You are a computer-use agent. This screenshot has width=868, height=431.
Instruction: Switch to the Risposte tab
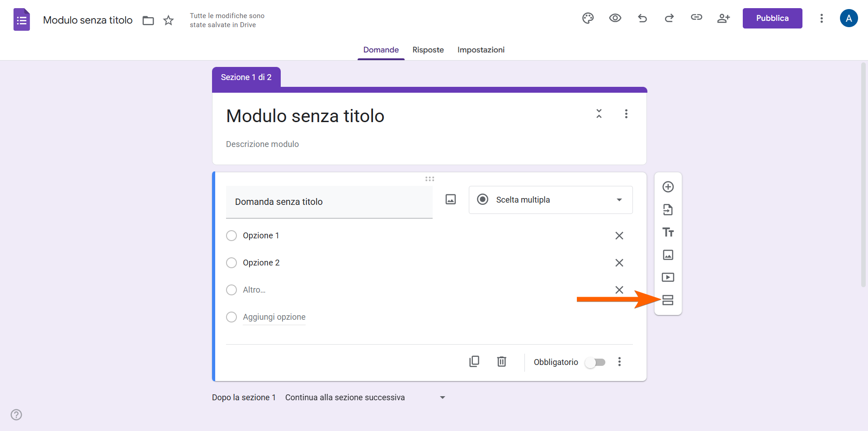click(x=428, y=50)
